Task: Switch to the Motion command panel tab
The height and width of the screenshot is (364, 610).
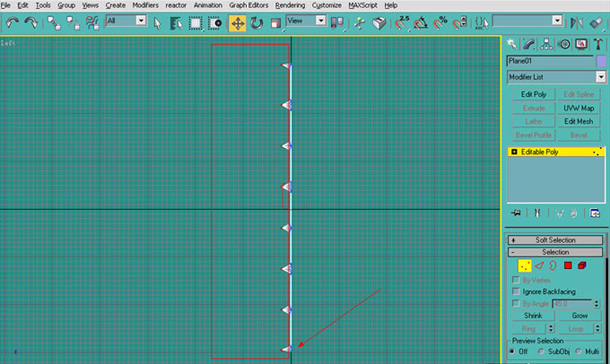Action: tap(564, 45)
